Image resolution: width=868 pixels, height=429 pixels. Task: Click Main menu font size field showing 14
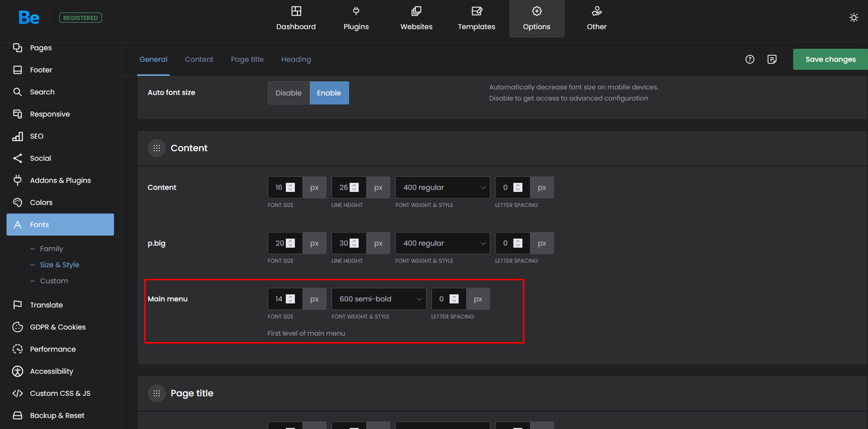285,299
